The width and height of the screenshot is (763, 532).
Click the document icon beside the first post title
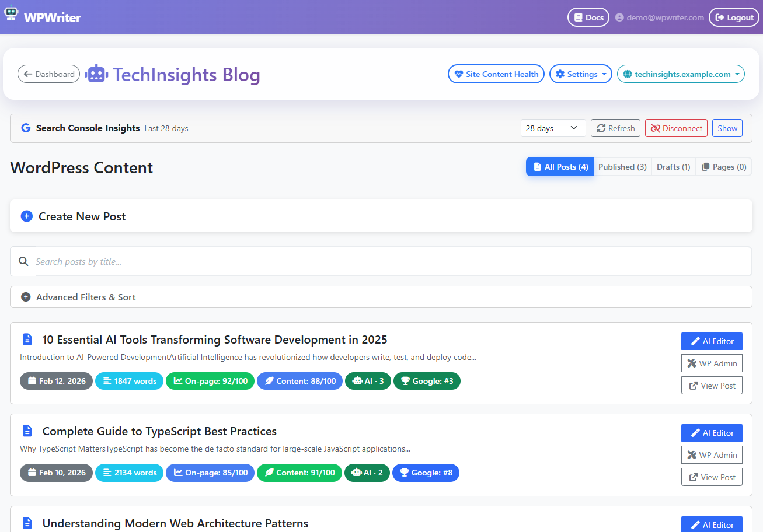(27, 339)
